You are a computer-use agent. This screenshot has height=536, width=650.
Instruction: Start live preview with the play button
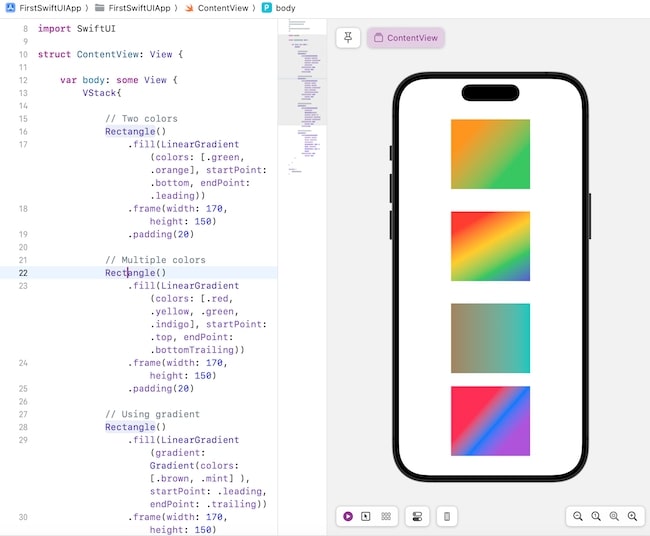(x=348, y=516)
